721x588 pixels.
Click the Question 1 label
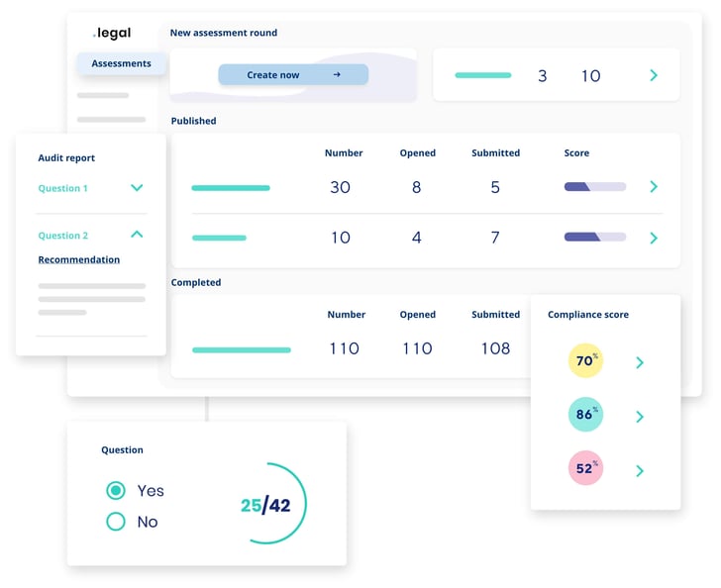coord(63,188)
